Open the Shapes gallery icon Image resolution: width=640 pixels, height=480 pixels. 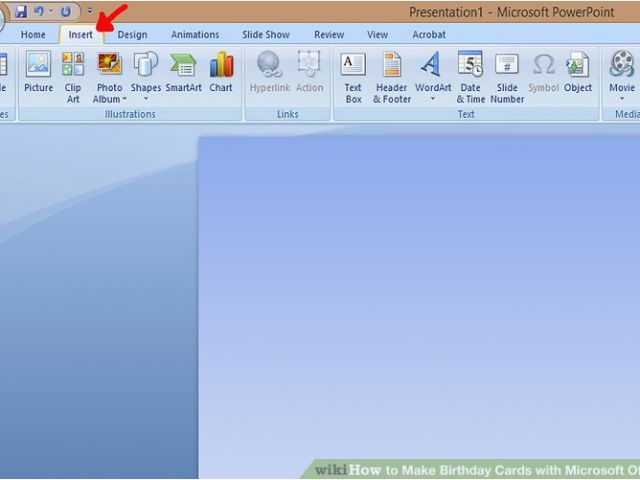tap(146, 64)
